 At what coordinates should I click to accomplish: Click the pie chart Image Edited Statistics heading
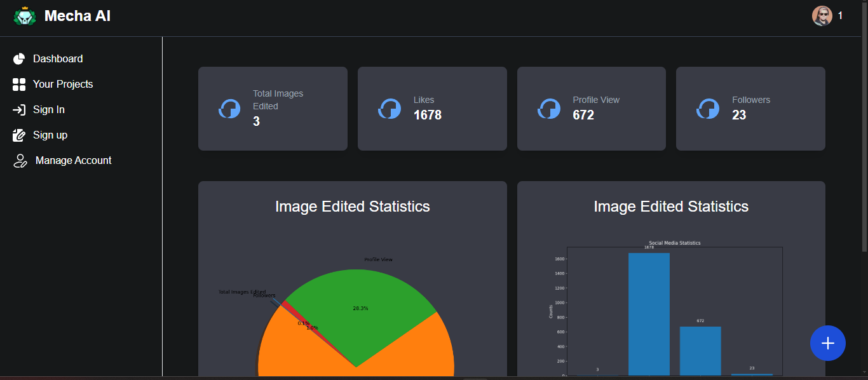(353, 207)
